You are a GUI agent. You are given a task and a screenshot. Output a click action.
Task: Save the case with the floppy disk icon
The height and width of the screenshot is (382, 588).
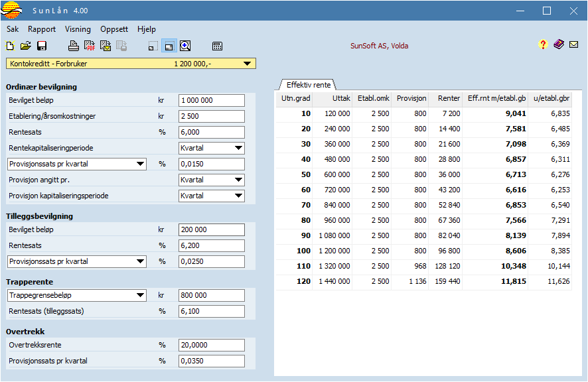click(x=42, y=46)
